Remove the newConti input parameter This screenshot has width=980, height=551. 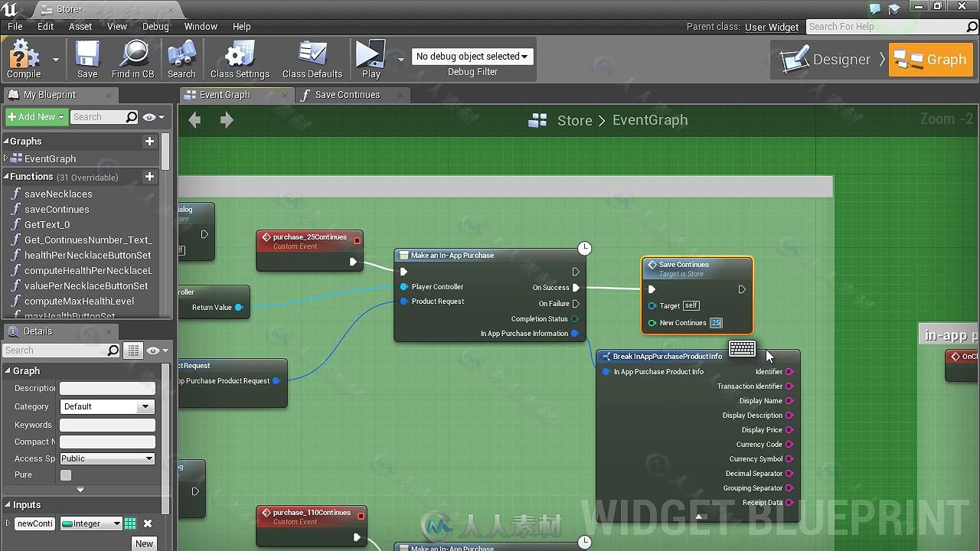coord(148,523)
